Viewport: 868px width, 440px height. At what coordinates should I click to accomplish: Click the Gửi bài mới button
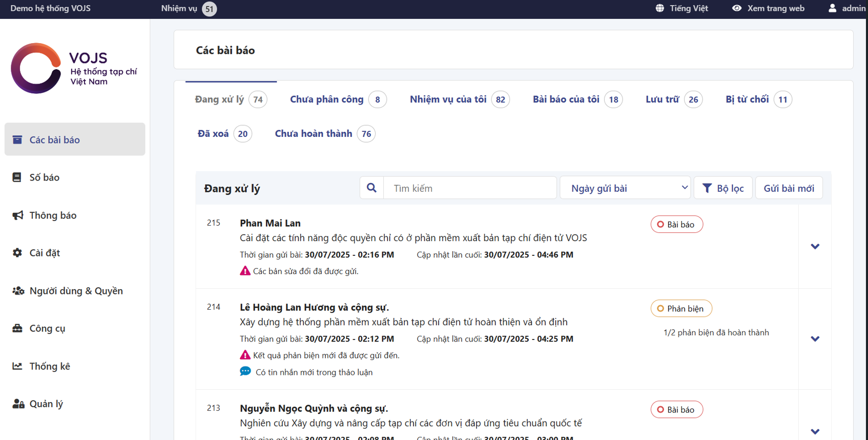[789, 188]
